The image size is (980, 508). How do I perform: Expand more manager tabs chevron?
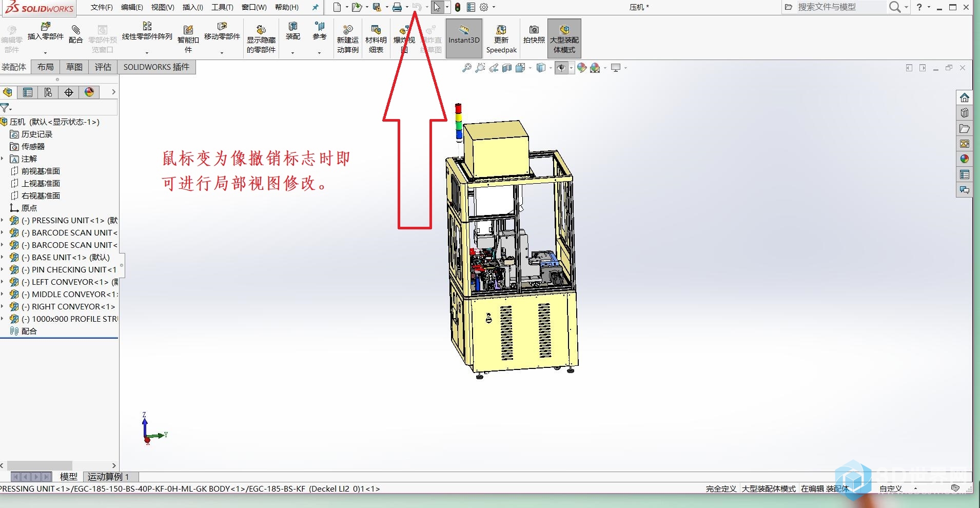click(x=113, y=92)
